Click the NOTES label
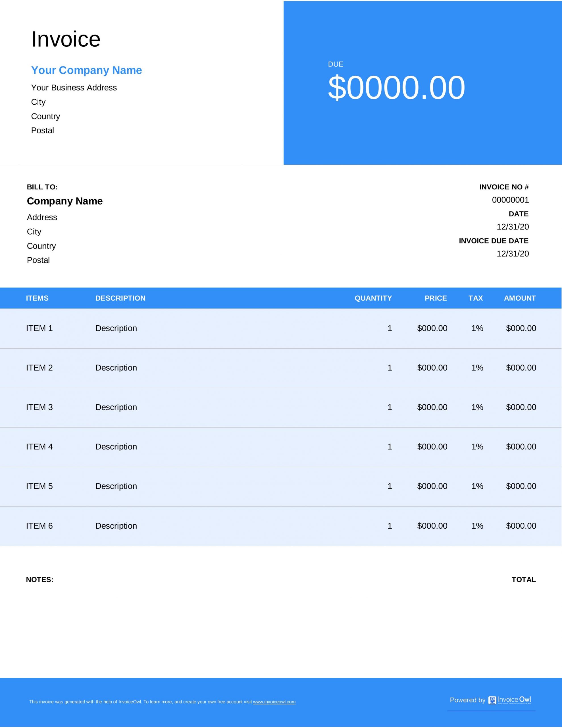 click(39, 579)
